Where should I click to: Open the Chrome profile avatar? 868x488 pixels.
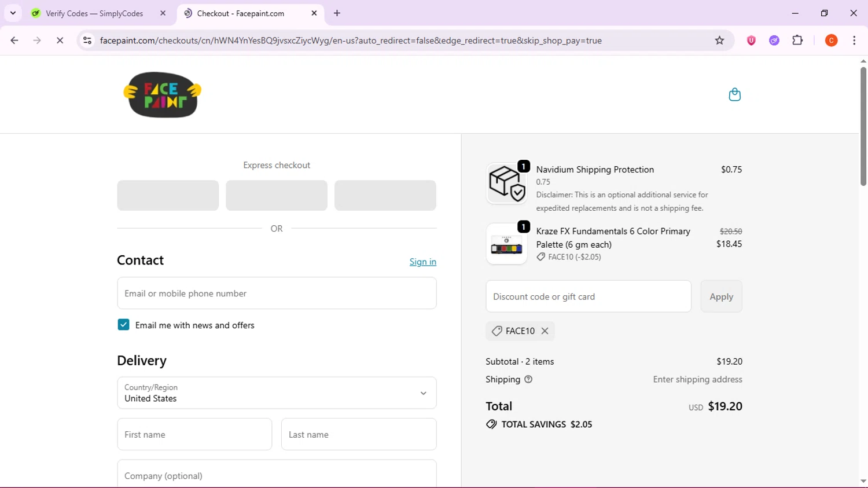(x=831, y=41)
